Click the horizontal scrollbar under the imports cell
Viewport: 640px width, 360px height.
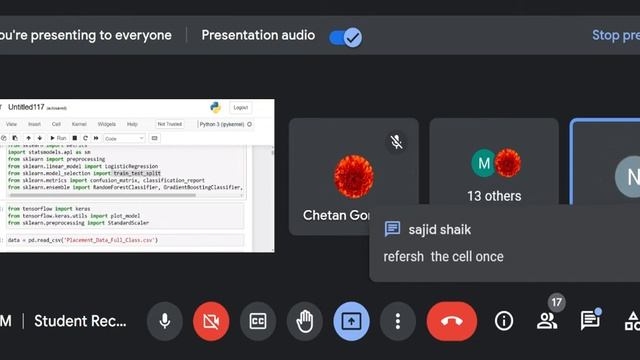(x=102, y=195)
